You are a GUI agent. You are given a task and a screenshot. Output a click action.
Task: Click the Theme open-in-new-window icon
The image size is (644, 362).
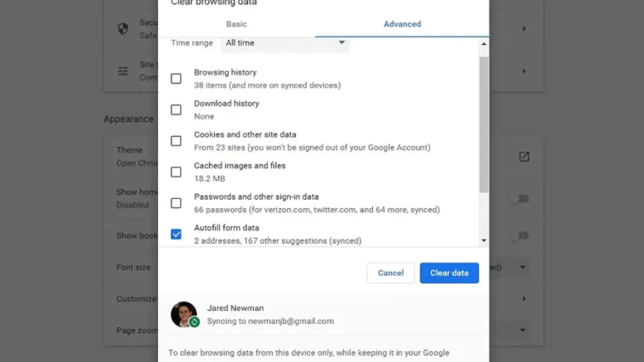[x=524, y=157]
